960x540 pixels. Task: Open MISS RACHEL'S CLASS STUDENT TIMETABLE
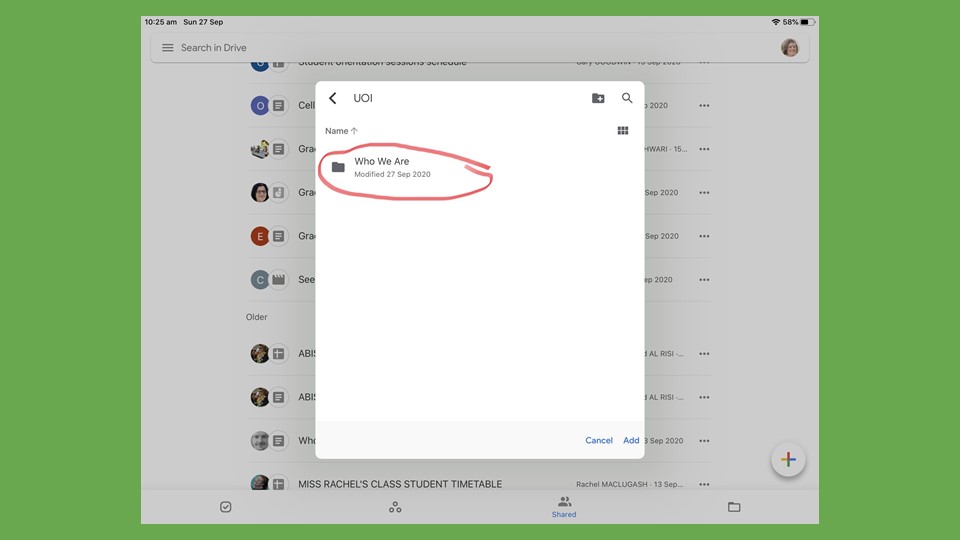400,484
